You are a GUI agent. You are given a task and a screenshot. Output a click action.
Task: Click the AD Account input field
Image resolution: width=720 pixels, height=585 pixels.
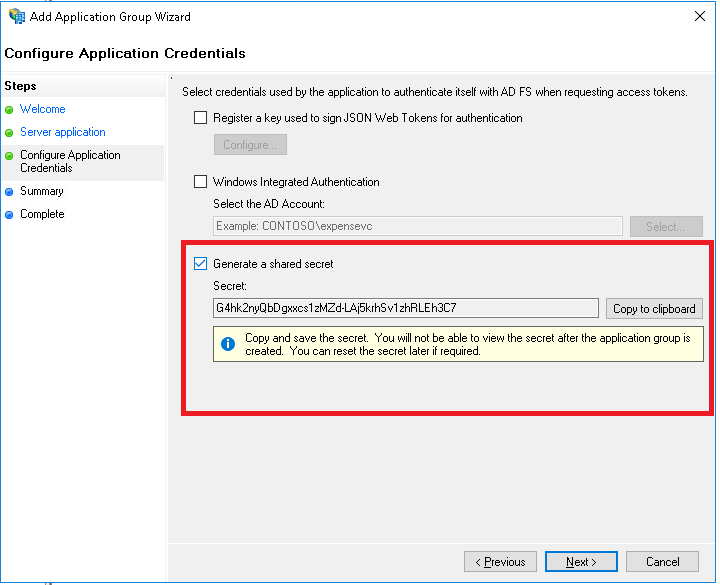coord(417,226)
